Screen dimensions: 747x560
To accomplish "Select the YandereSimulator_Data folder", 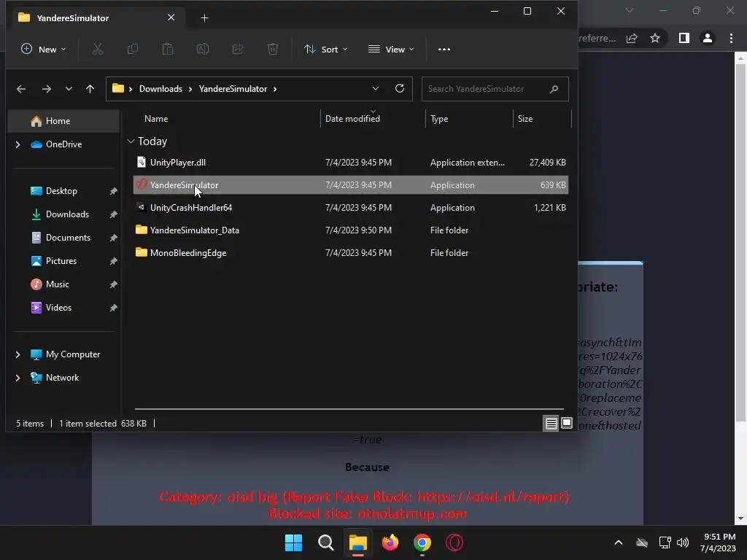I will pyautogui.click(x=351, y=230).
